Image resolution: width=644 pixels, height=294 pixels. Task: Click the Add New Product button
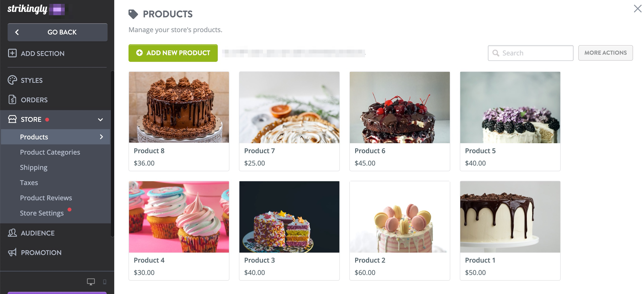coord(173,53)
